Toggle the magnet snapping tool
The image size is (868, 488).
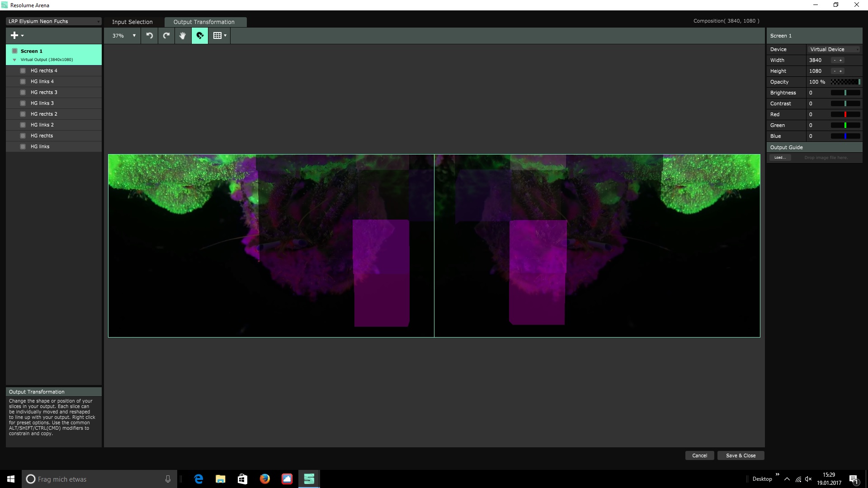pyautogui.click(x=200, y=36)
